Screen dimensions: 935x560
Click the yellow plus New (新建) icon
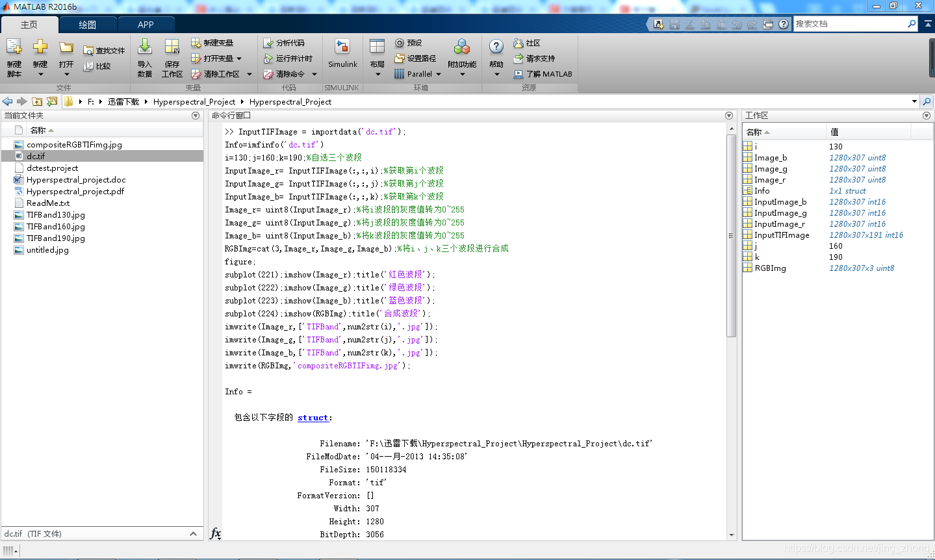40,47
